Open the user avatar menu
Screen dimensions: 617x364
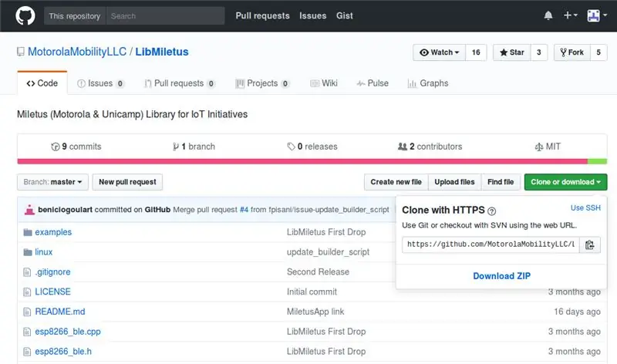point(597,15)
